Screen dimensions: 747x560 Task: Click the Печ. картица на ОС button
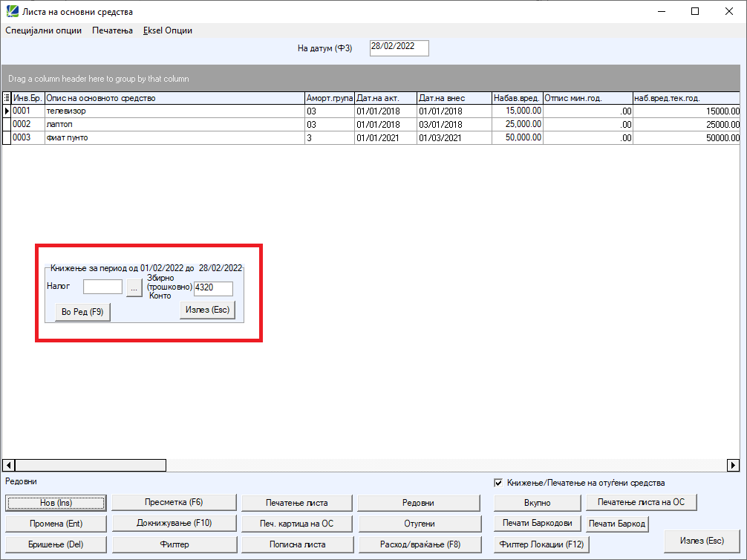coord(297,524)
